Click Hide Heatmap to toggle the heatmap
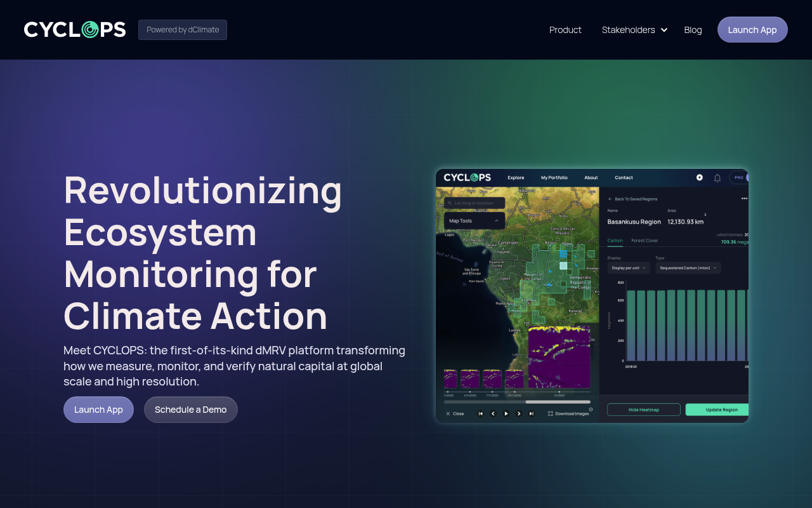The height and width of the screenshot is (508, 812). (x=643, y=410)
